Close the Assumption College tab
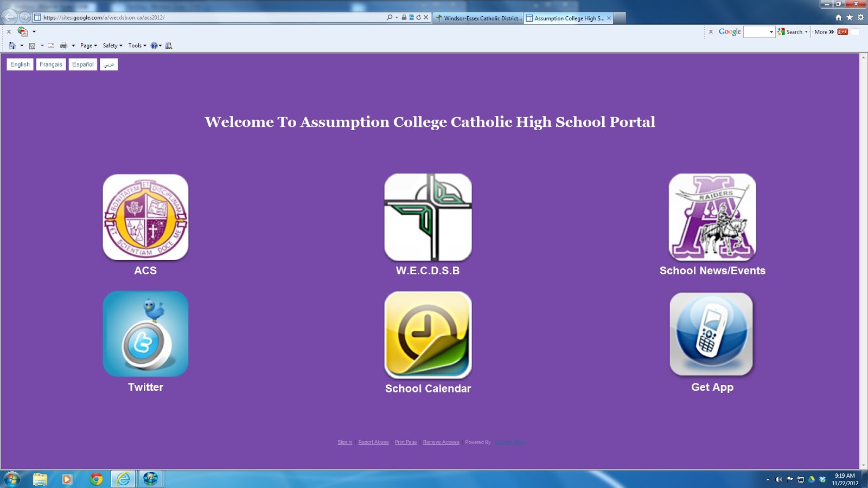 pos(609,18)
